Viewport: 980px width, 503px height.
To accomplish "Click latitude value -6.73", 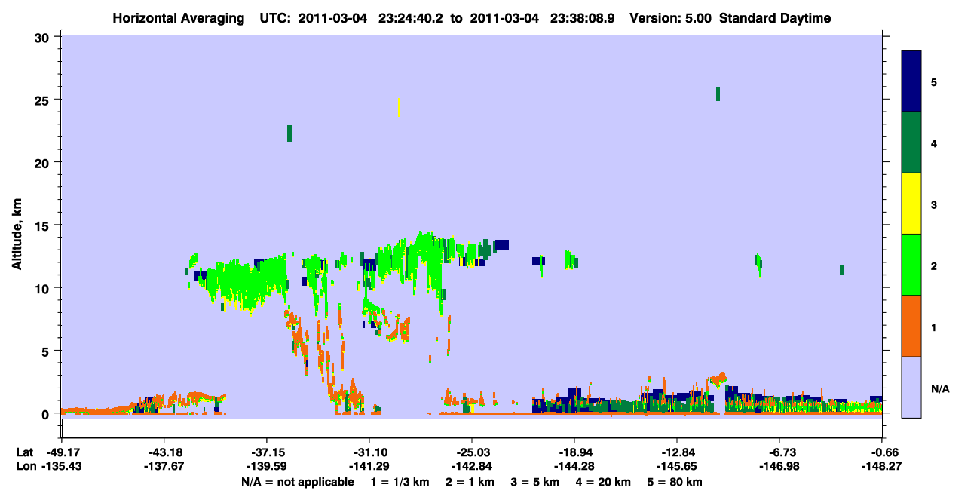I will point(779,452).
